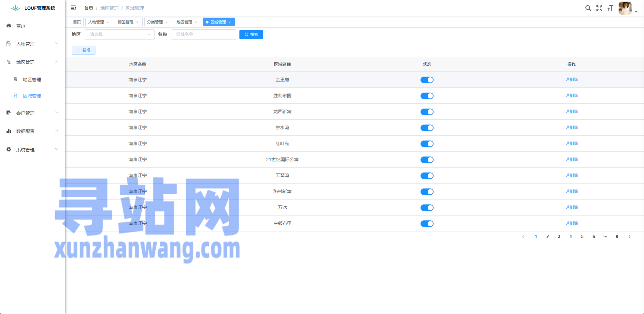Screen dimensions: 644x314
Task: Click the 新增 button
Action: [x=83, y=50]
